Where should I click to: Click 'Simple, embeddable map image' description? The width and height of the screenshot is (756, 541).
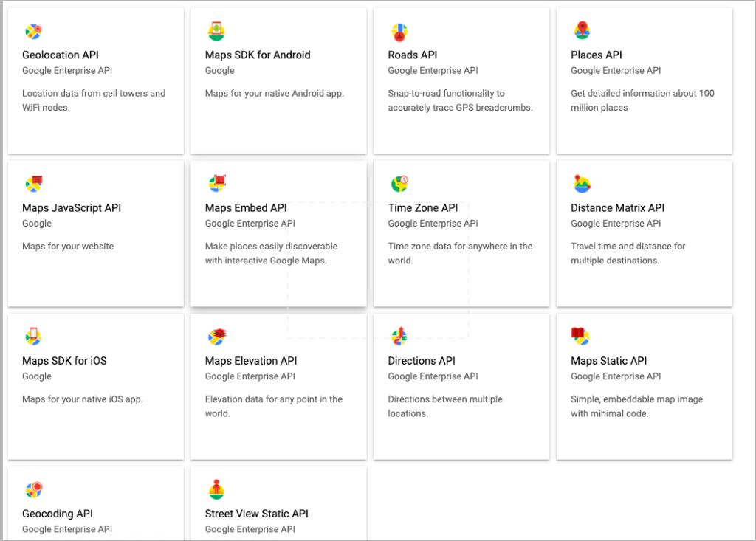[636, 406]
